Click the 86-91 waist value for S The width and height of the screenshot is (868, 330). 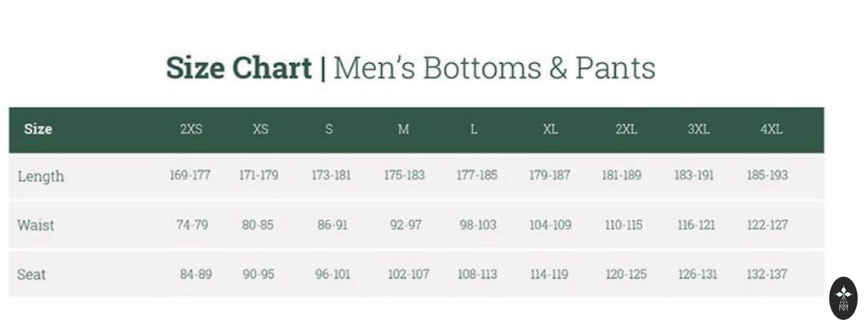[332, 225]
